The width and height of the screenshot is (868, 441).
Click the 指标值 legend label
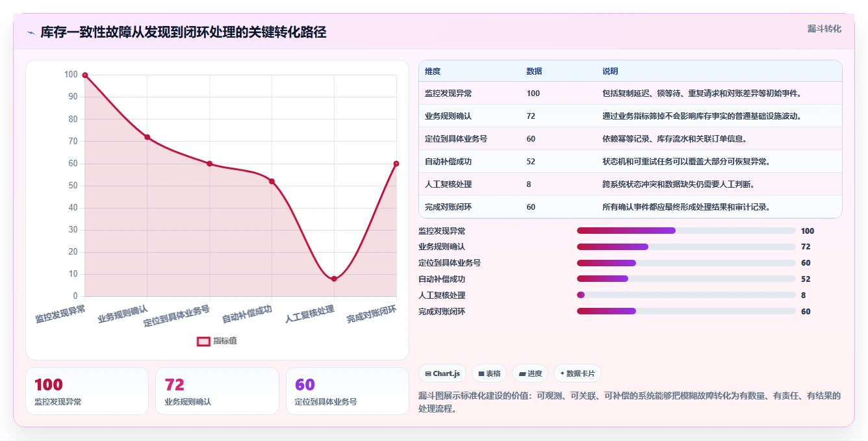[x=225, y=341]
